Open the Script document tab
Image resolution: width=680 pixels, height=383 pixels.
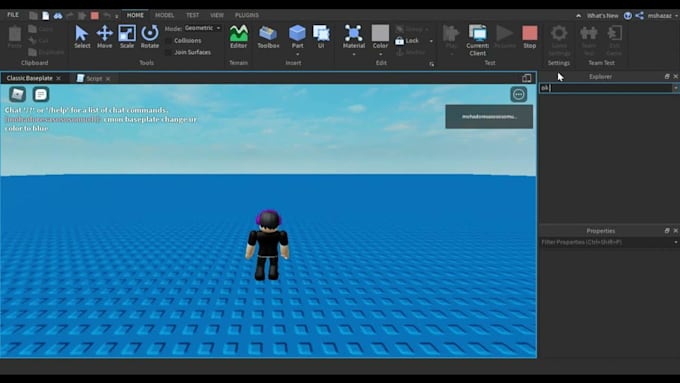coord(94,79)
